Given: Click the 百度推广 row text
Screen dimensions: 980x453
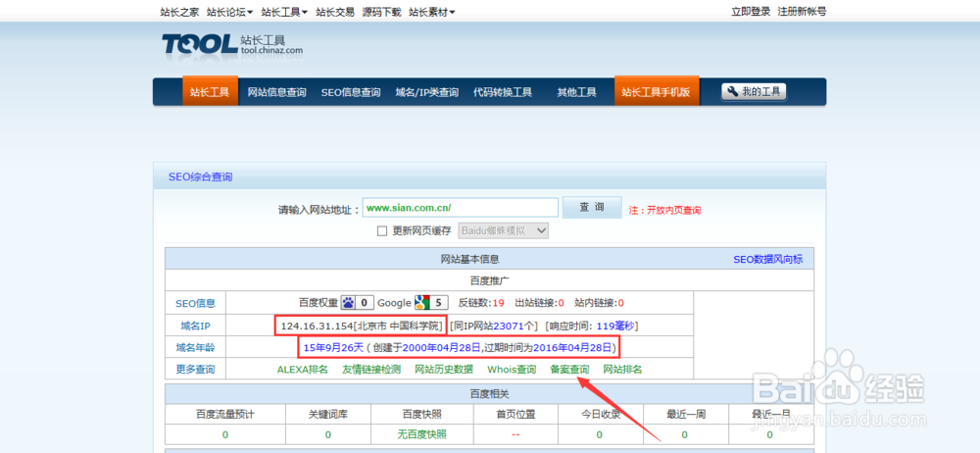Looking at the screenshot, I should (489, 281).
